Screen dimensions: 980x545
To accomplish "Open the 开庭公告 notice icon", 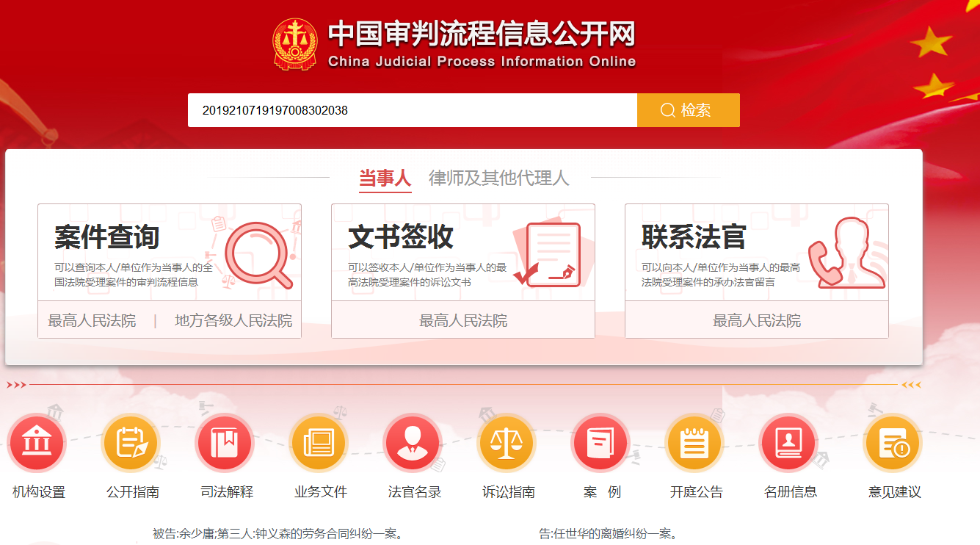I will (694, 444).
